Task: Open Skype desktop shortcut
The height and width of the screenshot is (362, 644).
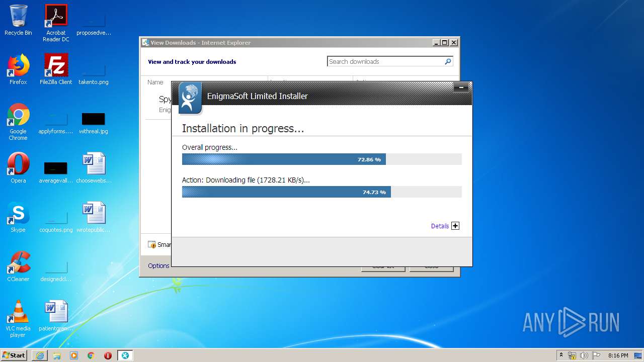Action: pos(18,217)
